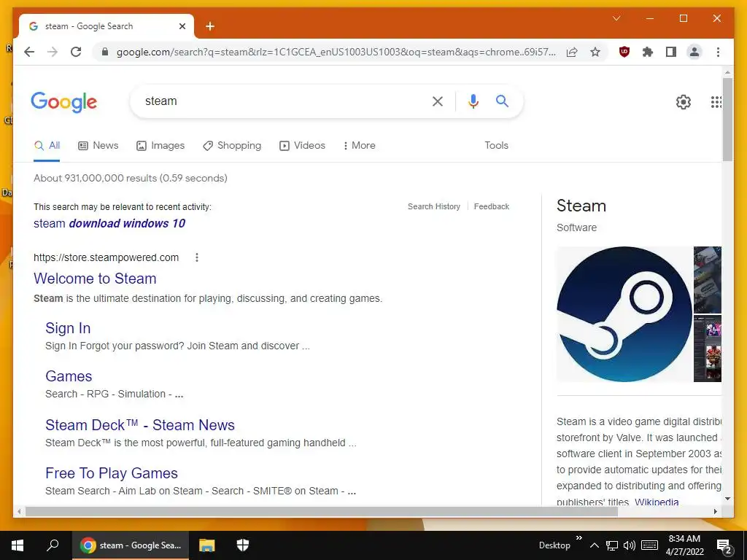The width and height of the screenshot is (747, 560).
Task: Open Chrome's three-dot menu
Action: [x=718, y=52]
